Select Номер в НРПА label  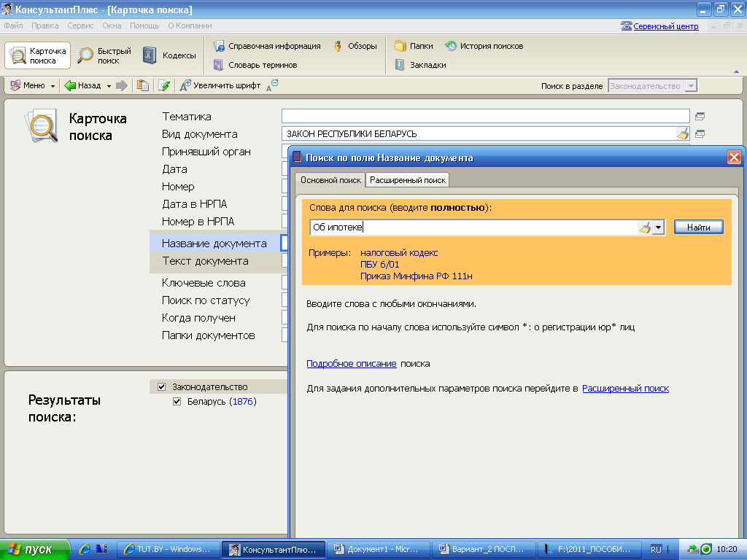click(x=198, y=222)
